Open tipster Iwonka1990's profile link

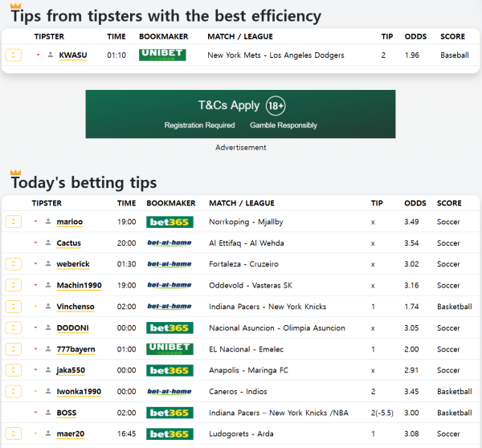(79, 392)
